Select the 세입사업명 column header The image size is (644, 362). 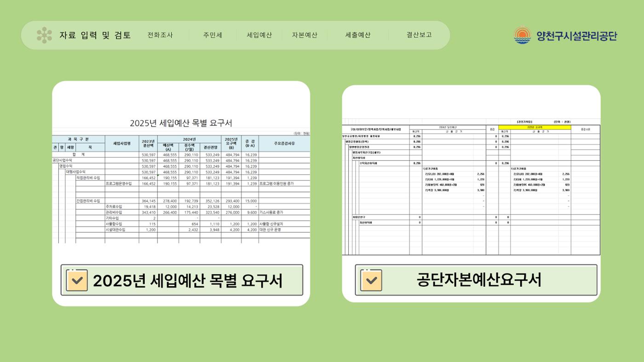tap(122, 143)
